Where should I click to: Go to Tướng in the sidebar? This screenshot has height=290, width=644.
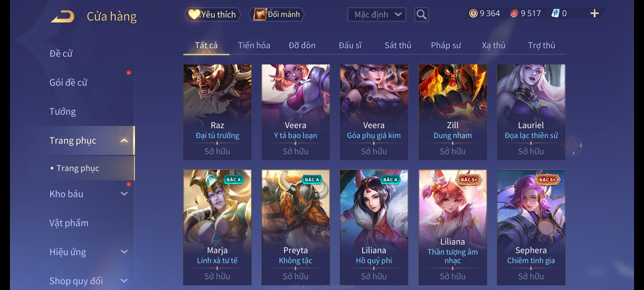(x=63, y=111)
